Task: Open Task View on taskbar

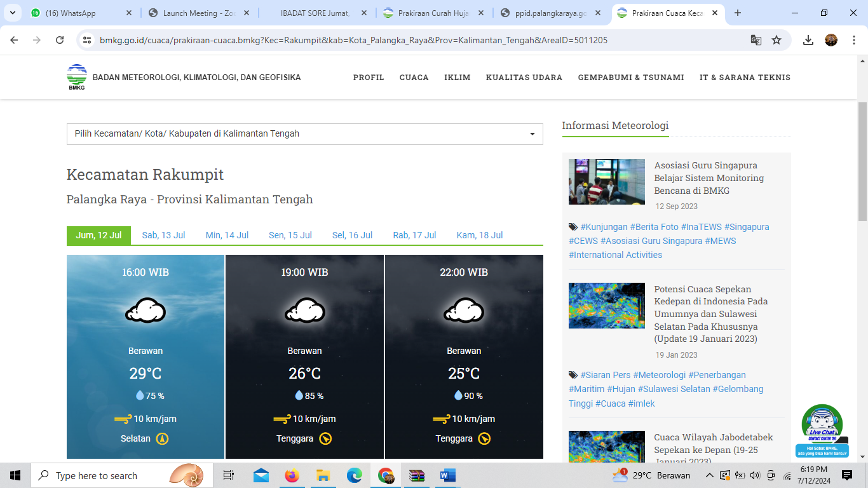Action: [229, 475]
